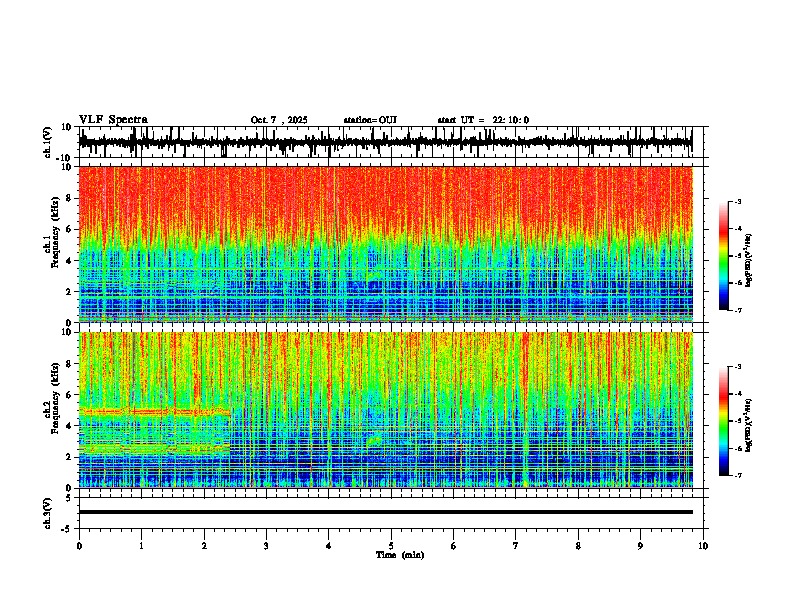
Task: Click the time axis tick label "2"
Action: point(204,546)
